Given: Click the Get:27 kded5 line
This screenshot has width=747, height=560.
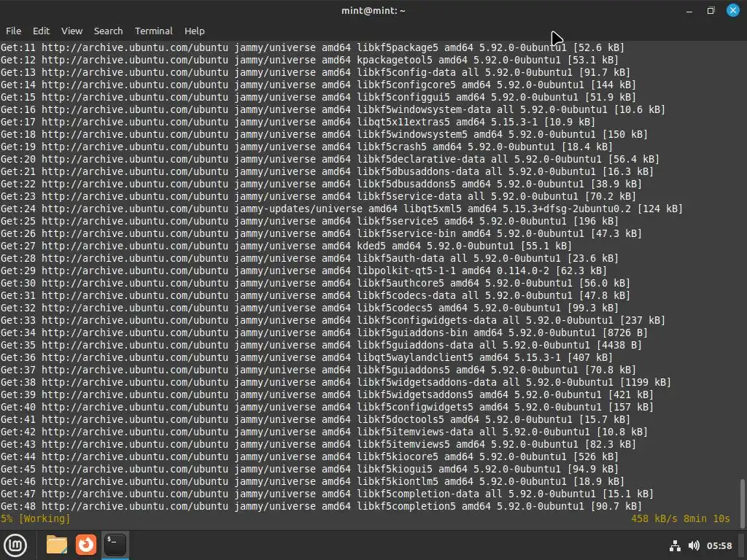Looking at the screenshot, I should pyautogui.click(x=286, y=246).
